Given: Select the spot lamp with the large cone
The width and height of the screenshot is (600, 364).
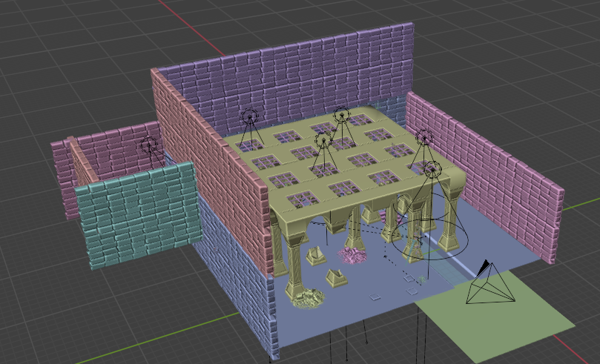Looking at the screenshot, I should 432,170.
